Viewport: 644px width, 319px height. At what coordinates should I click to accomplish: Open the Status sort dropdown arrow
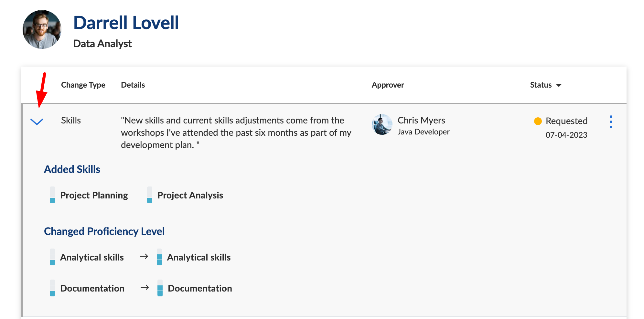(559, 85)
